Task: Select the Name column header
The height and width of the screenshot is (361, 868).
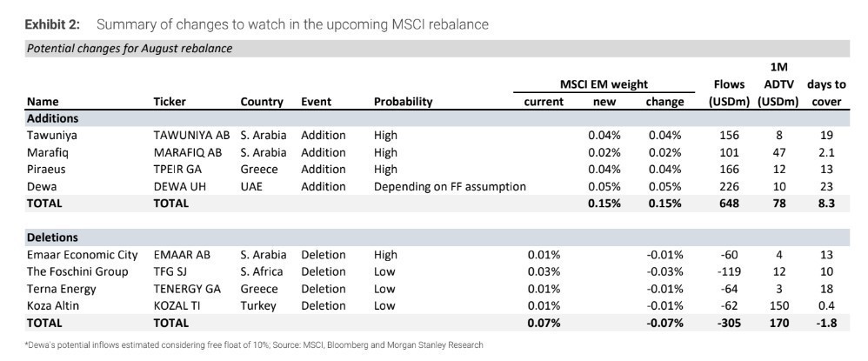Action: point(44,102)
